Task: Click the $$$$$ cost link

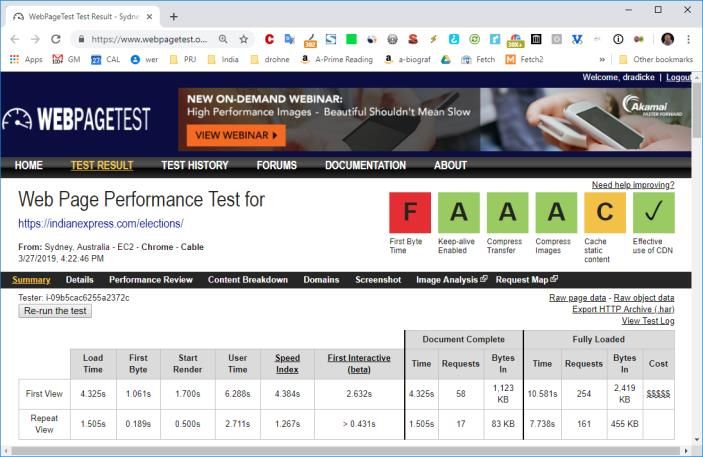Action: pos(658,394)
